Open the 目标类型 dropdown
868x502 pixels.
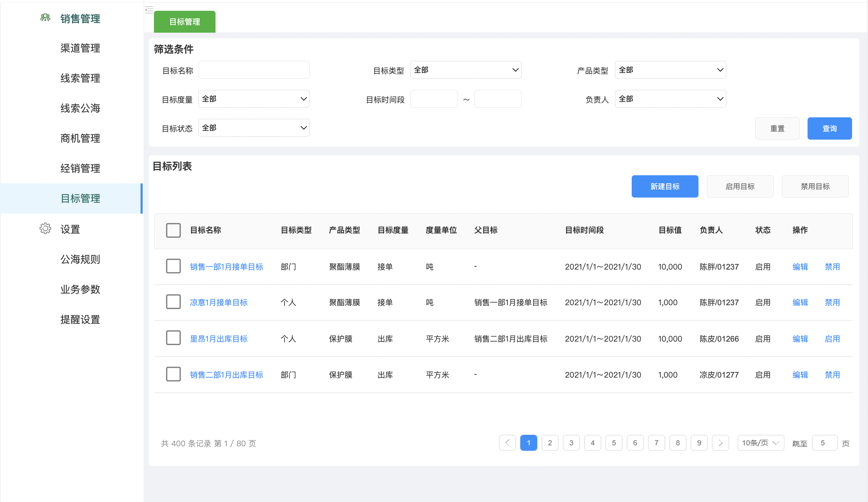coord(466,70)
